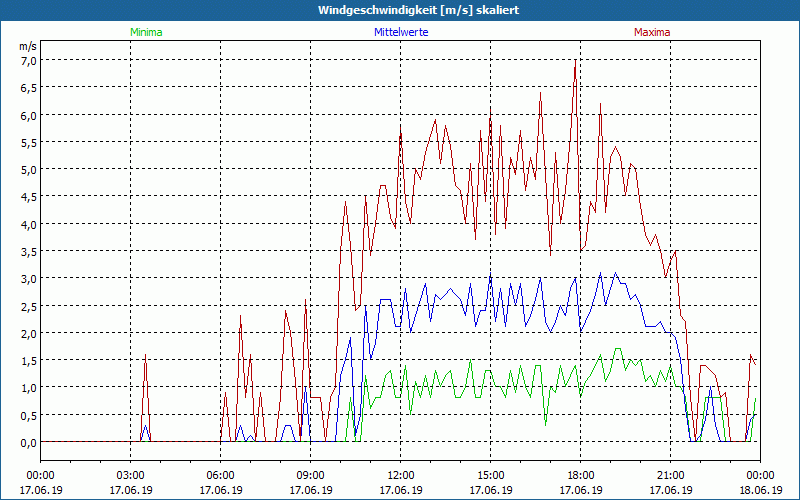The height and width of the screenshot is (500, 800).
Task: Click the chart title 'Windgeschwindigkeit [m/s] skaliert'
Action: 418,10
